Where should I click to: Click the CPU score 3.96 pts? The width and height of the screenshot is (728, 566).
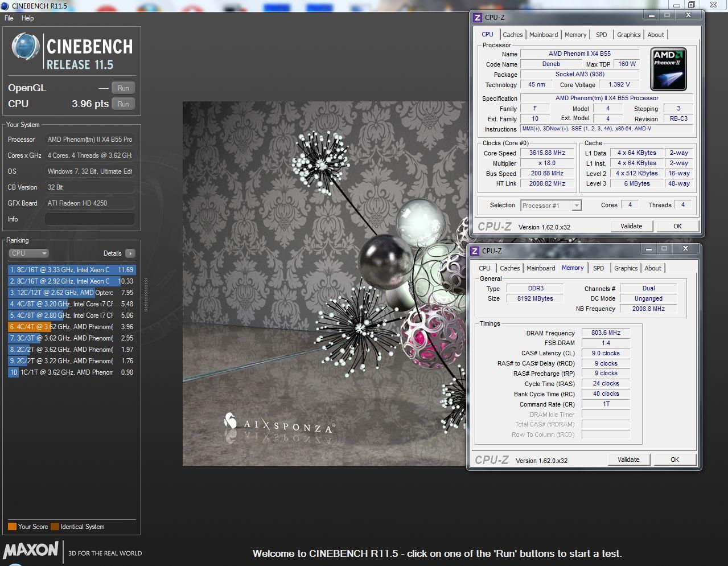pyautogui.click(x=90, y=104)
